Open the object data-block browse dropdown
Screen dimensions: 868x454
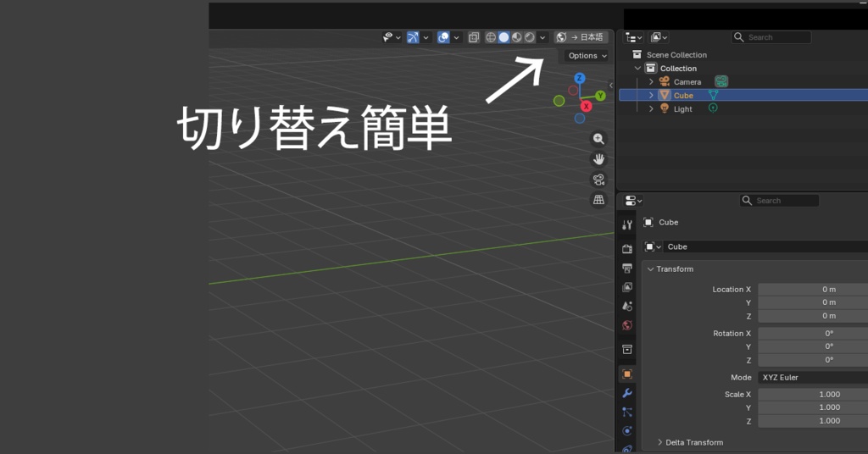point(653,246)
